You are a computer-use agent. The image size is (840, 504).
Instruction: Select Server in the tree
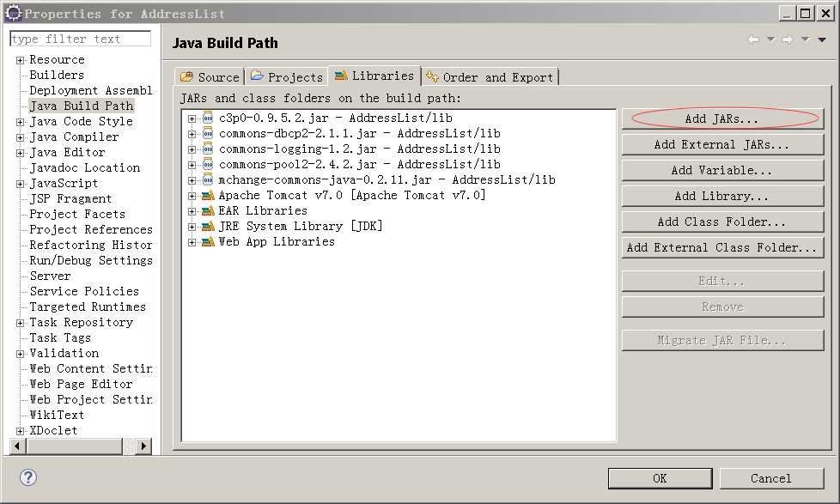point(51,276)
